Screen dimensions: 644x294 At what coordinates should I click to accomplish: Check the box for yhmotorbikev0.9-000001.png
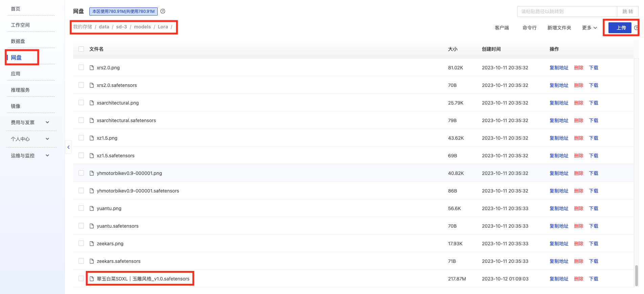(x=81, y=173)
